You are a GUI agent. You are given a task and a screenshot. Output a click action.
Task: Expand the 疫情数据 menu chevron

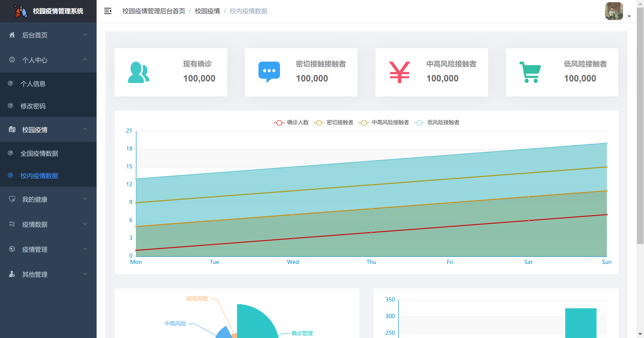pos(85,224)
